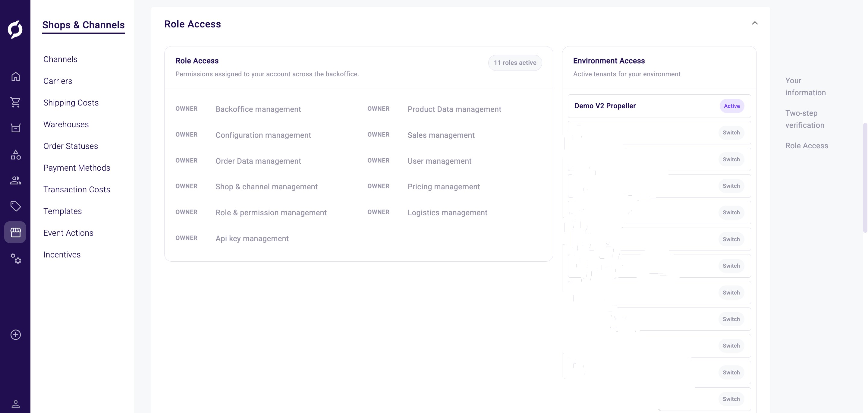Open Payment Methods
Viewport: 868px width, 413px height.
pyautogui.click(x=77, y=168)
